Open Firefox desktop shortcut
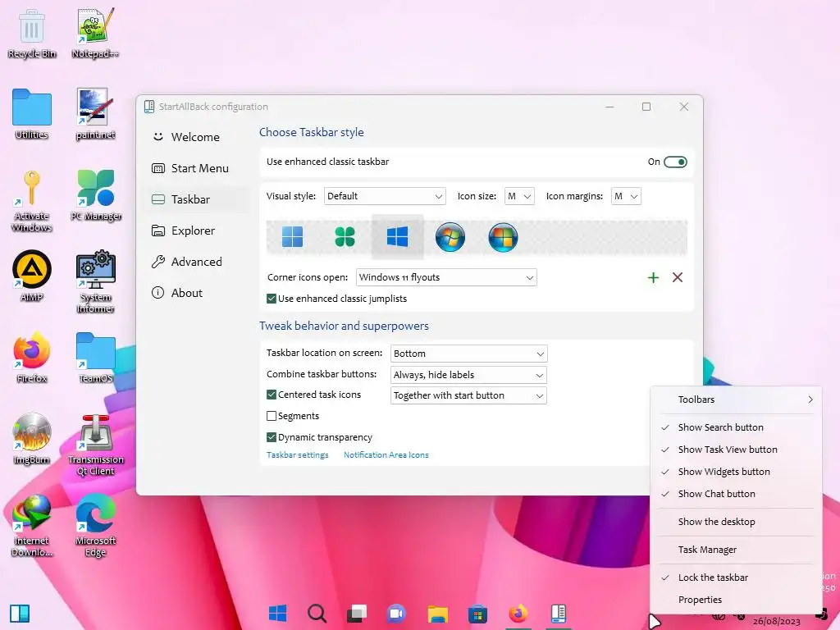 (x=32, y=358)
